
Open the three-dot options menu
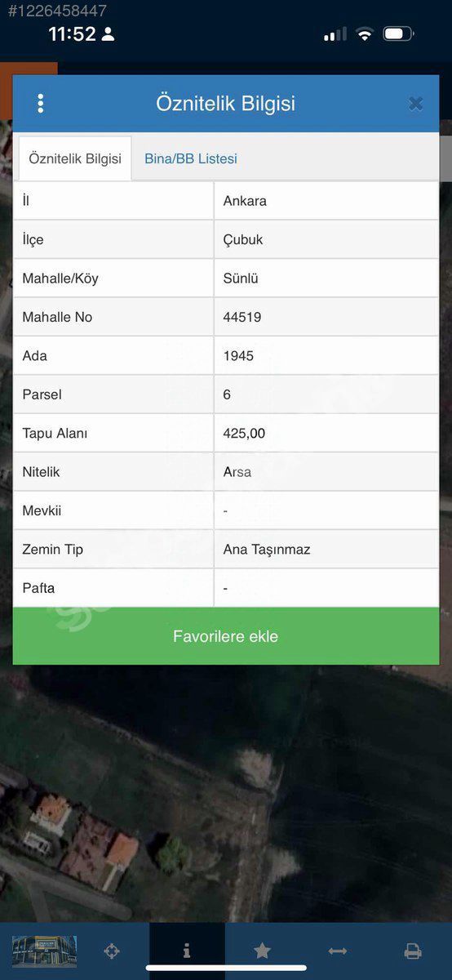pos(40,104)
